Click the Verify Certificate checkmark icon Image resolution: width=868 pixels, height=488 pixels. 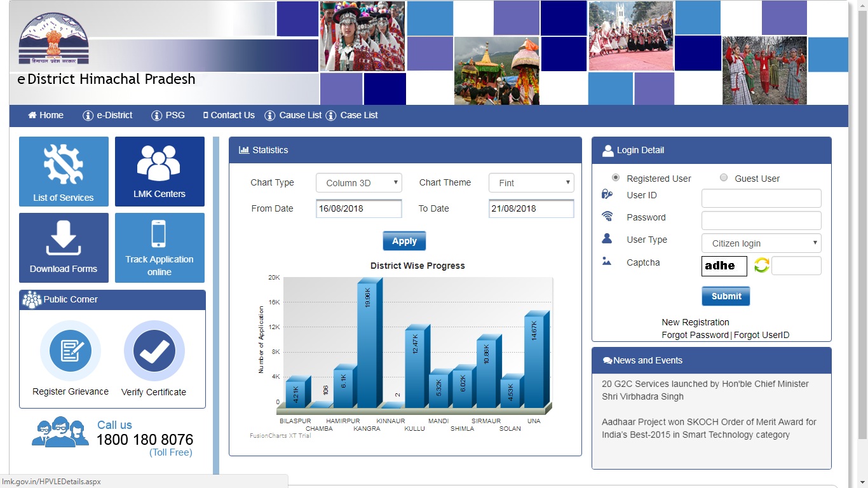pyautogui.click(x=154, y=351)
